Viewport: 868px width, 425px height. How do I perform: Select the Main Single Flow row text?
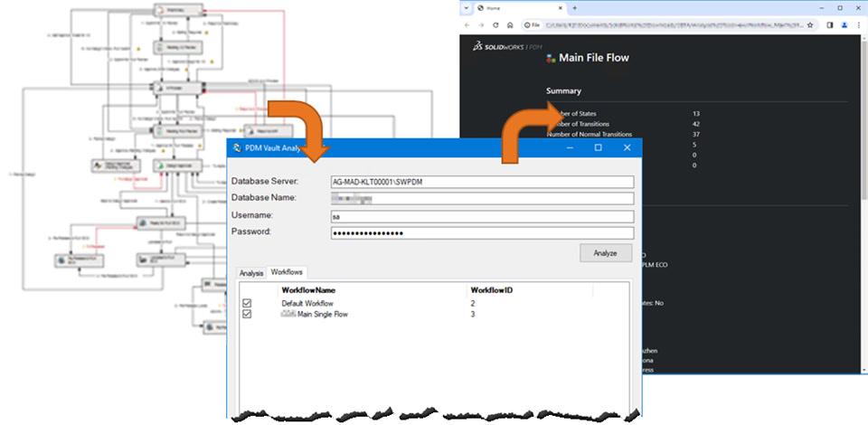(315, 315)
